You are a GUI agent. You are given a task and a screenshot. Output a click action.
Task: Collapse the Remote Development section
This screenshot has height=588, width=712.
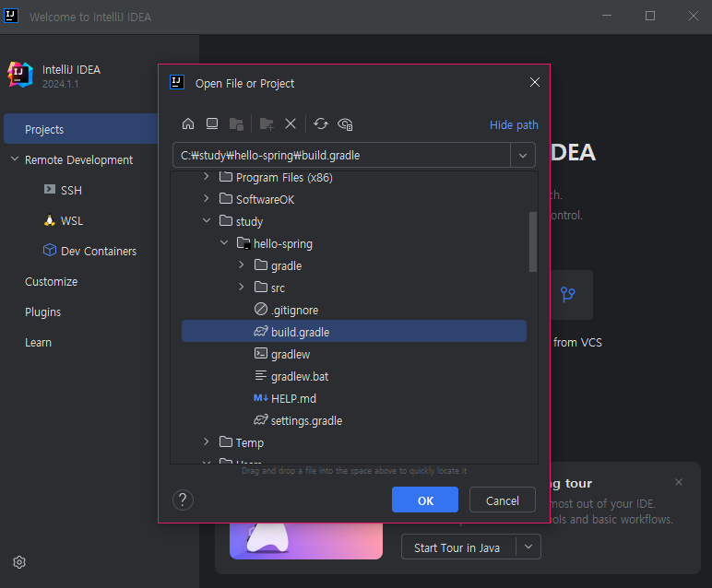[x=15, y=159]
